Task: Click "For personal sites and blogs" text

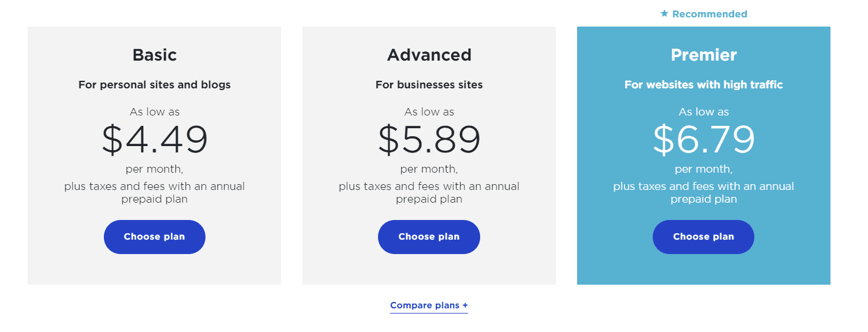Action: coord(154,85)
